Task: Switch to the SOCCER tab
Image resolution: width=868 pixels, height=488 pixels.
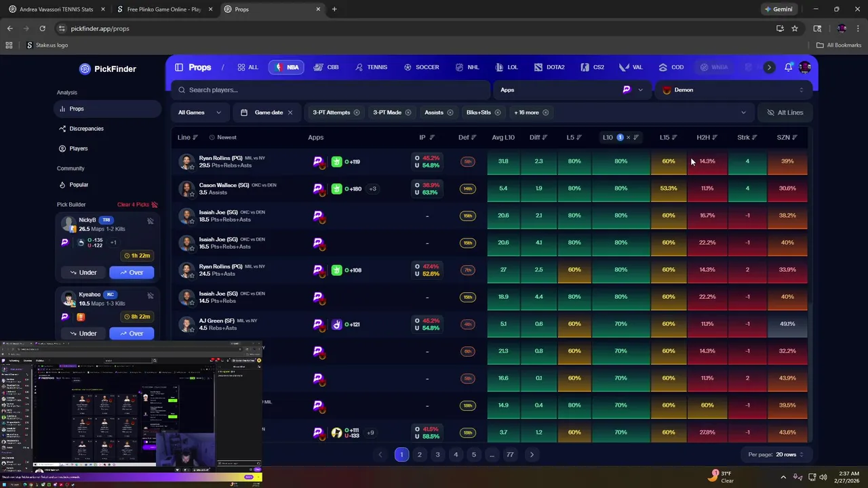Action: click(x=421, y=67)
